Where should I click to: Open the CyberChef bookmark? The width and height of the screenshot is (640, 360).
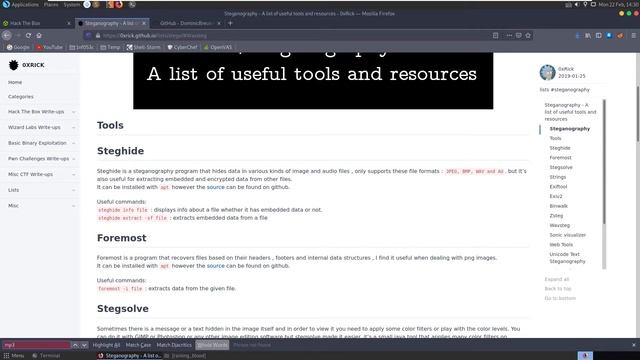pos(182,47)
